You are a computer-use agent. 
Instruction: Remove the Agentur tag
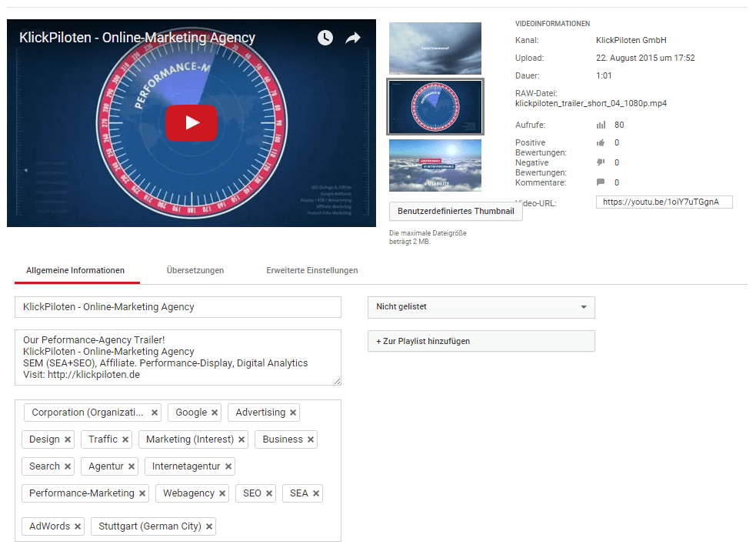(132, 466)
